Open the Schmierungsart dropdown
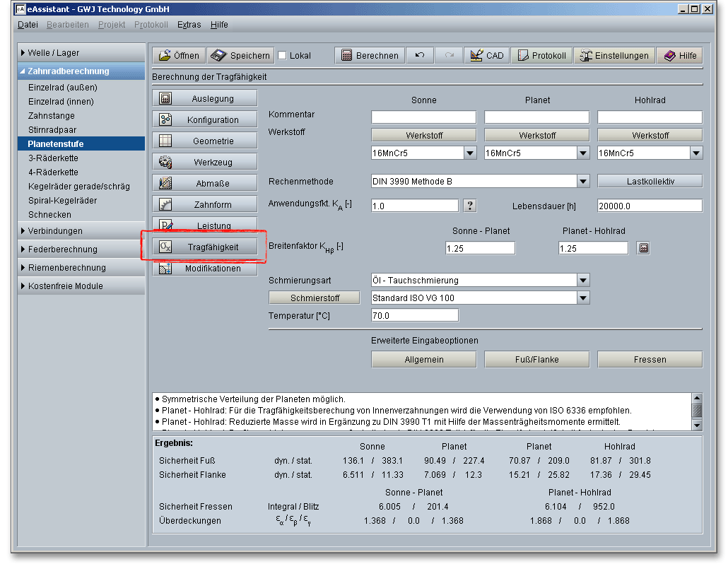The height and width of the screenshot is (564, 728). (x=583, y=281)
